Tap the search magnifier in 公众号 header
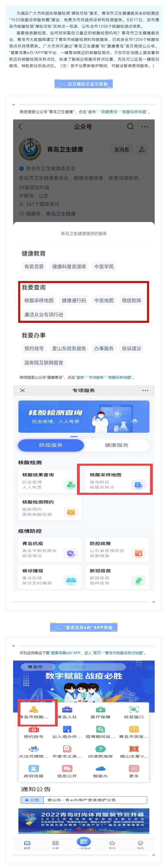168x868 pixels. click(130, 127)
